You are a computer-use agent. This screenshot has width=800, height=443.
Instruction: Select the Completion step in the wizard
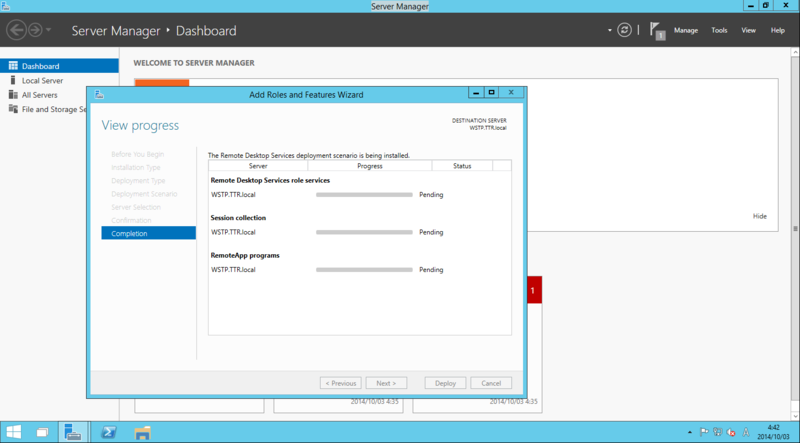pyautogui.click(x=148, y=233)
